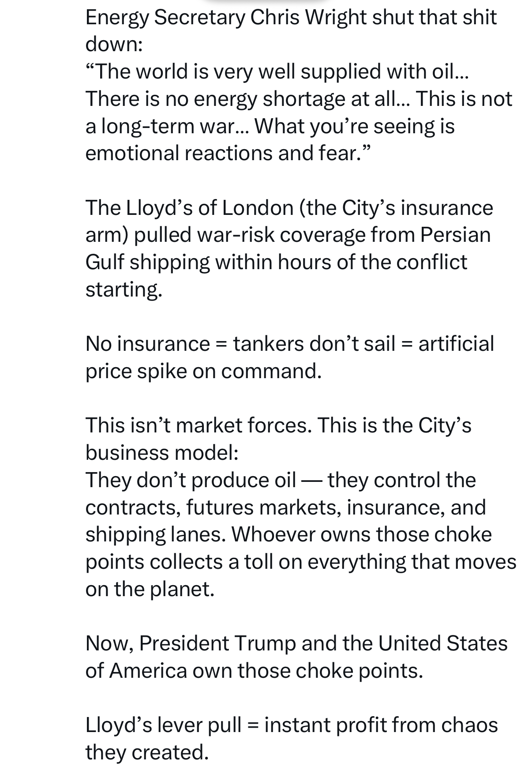The width and height of the screenshot is (532, 770).
Task: Click the word "starting." ending the Lloyd's paragraph
Action: click(124, 289)
